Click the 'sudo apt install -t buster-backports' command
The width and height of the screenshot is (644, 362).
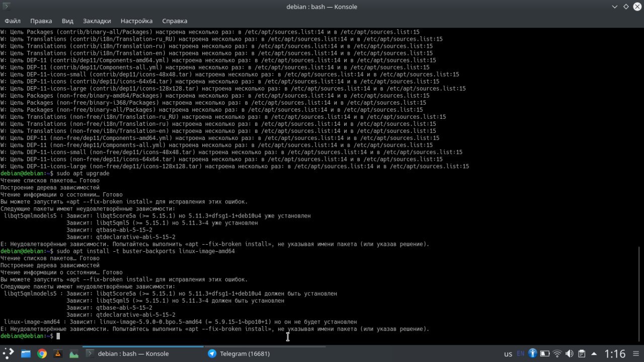[146, 251]
